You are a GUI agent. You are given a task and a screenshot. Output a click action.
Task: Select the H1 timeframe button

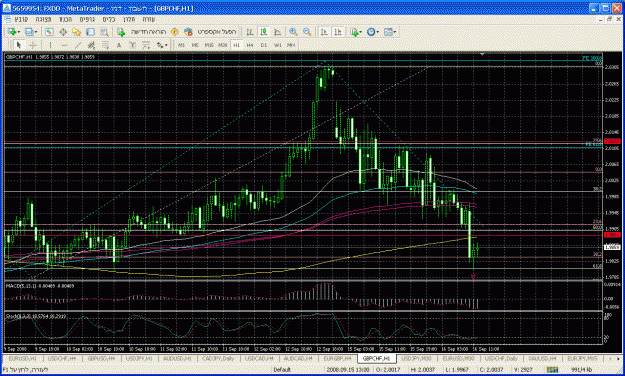pos(236,45)
